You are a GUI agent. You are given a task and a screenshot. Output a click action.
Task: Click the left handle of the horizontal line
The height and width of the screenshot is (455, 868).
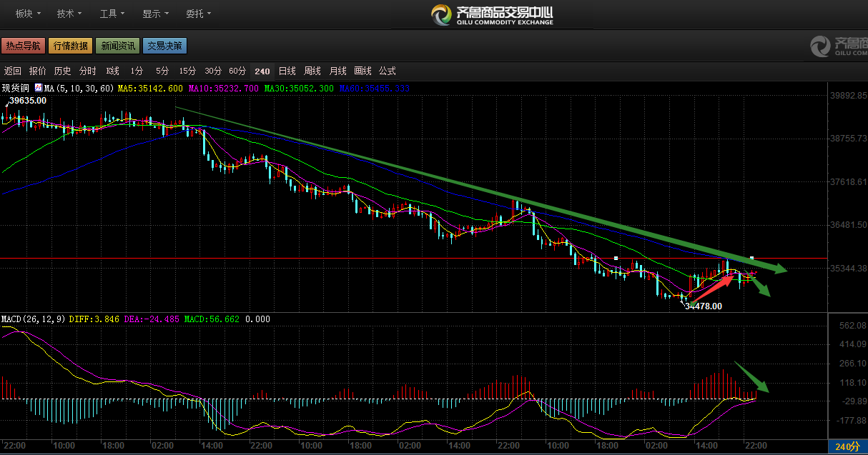[616, 258]
